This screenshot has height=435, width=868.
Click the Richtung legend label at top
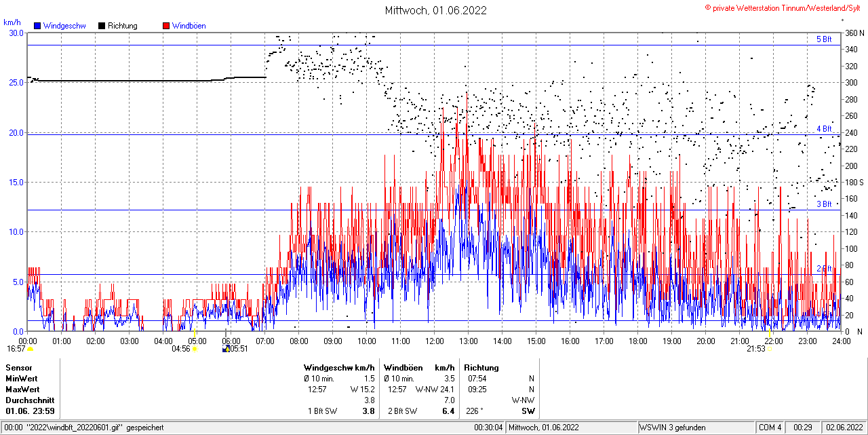(123, 26)
